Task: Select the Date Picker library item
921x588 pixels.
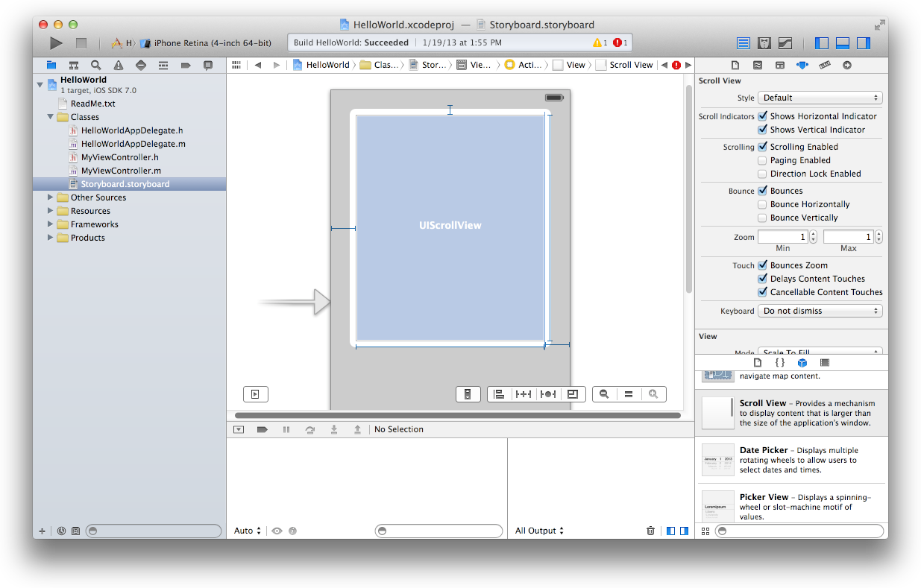Action: (791, 460)
